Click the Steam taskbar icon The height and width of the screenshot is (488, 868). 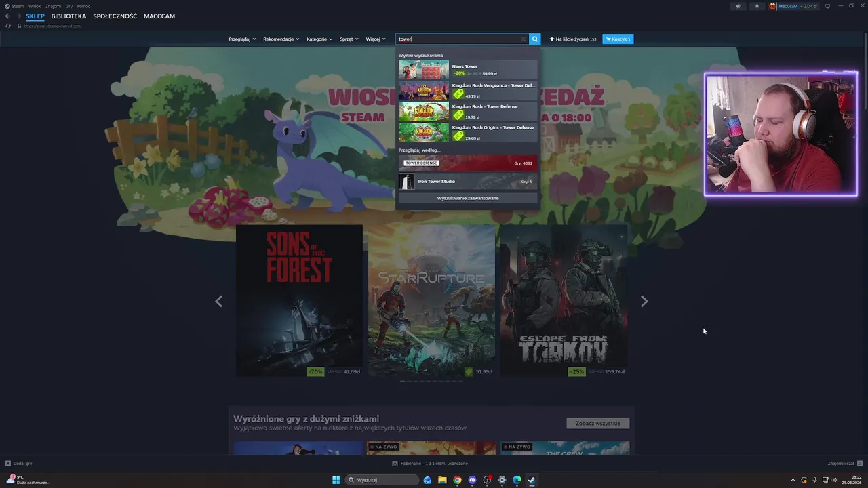[x=532, y=480]
